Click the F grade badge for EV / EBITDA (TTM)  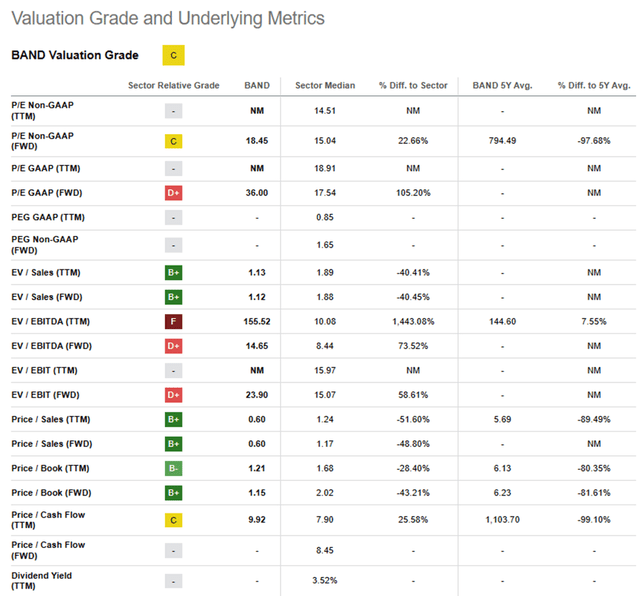point(173,321)
